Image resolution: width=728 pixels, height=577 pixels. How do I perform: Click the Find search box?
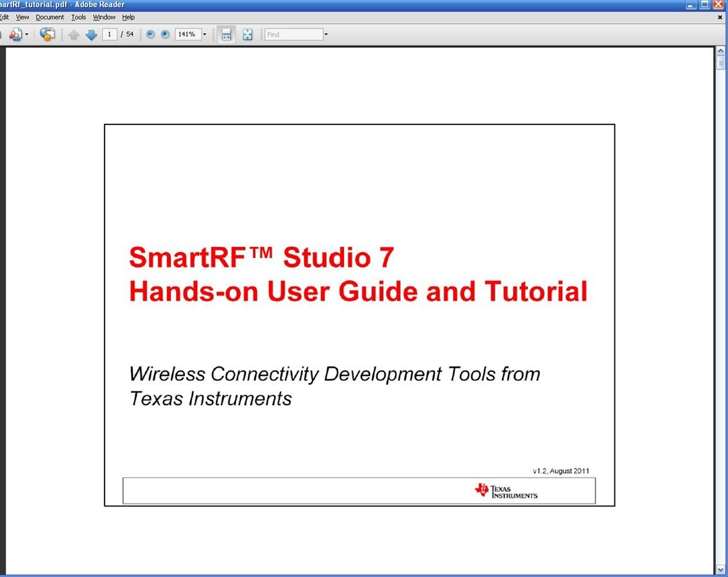pyautogui.click(x=294, y=35)
